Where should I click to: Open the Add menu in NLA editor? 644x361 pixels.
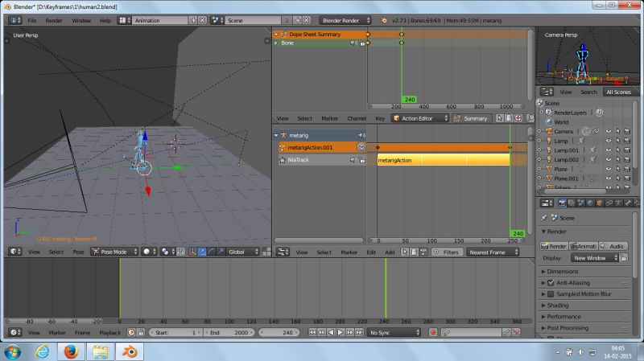tap(390, 252)
